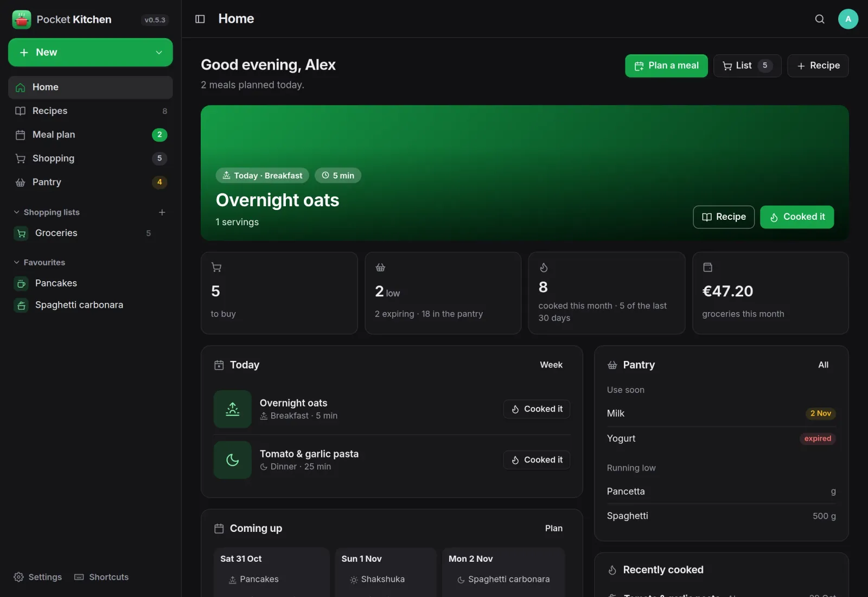Viewport: 868px width, 597px height.
Task: Select the Milk pantry row
Action: 721,414
